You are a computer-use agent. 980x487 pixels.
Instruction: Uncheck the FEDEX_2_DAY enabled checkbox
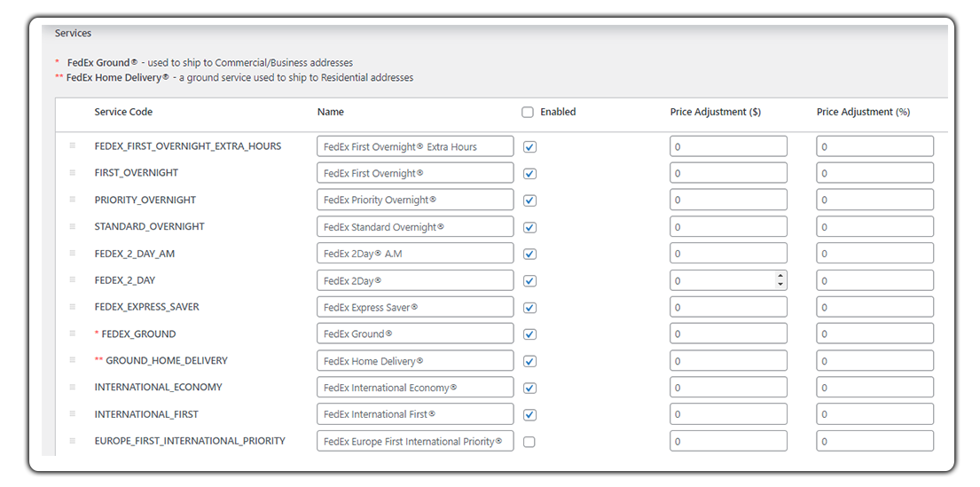[530, 281]
